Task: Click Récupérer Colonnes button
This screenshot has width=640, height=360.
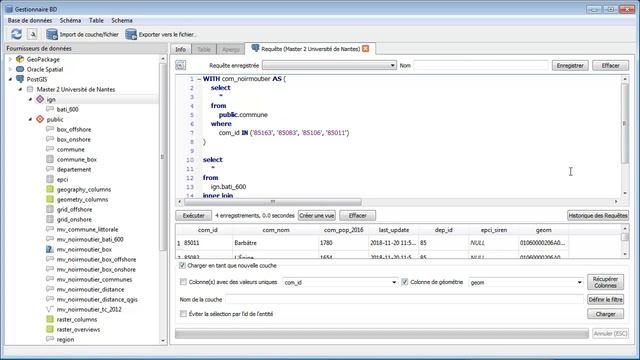Action: coord(605,282)
